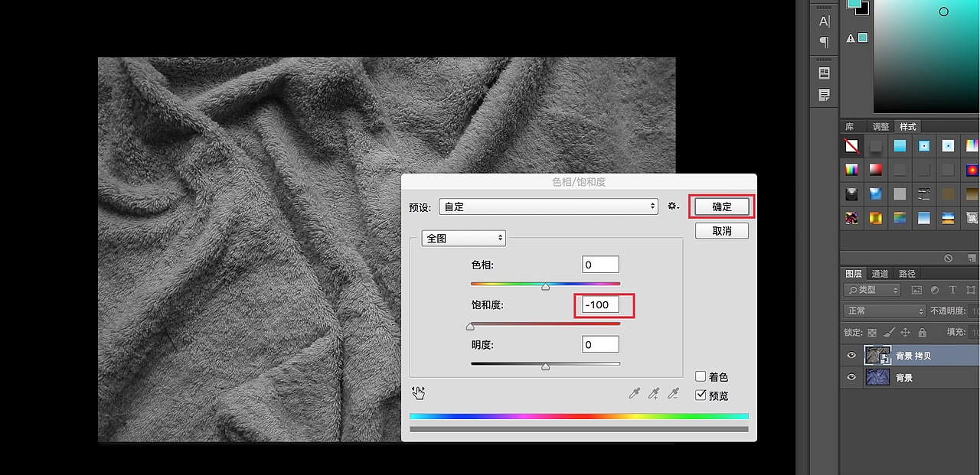Screen dimensions: 980x475
Task: Open the 正常 blend mode dropdown
Action: 885,311
